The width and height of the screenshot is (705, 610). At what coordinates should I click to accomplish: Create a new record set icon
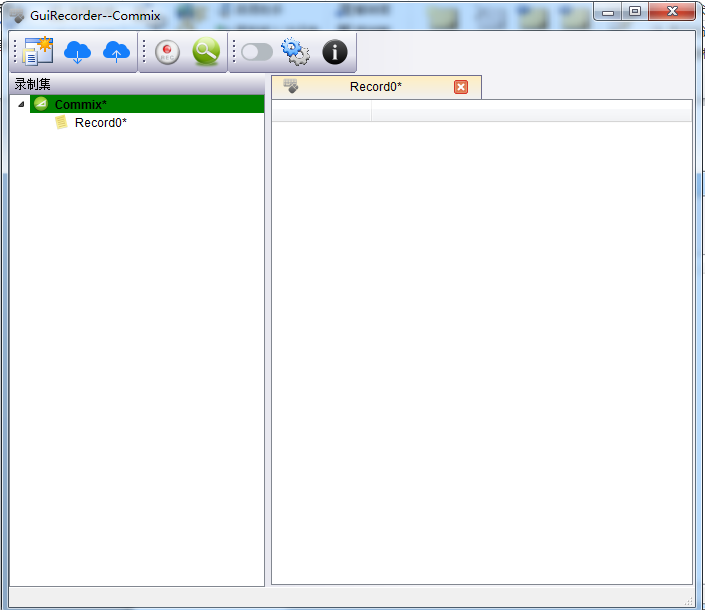[38, 52]
